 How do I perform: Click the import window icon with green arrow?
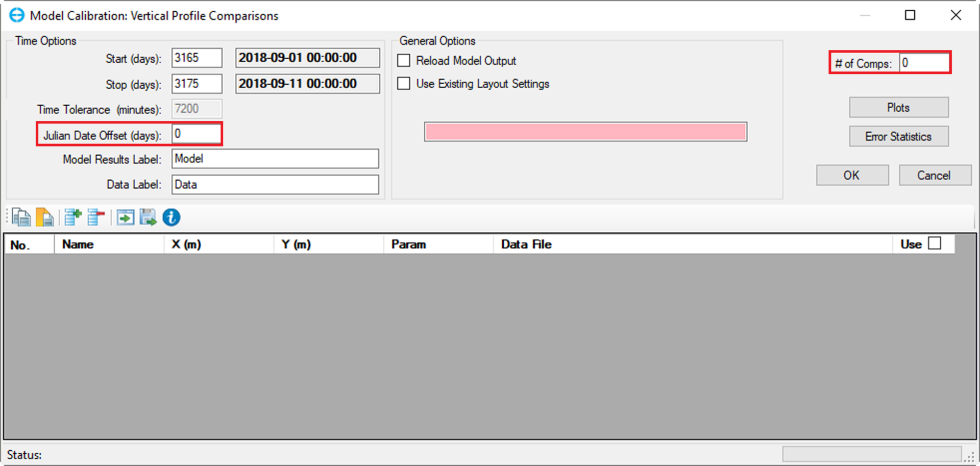coord(125,217)
